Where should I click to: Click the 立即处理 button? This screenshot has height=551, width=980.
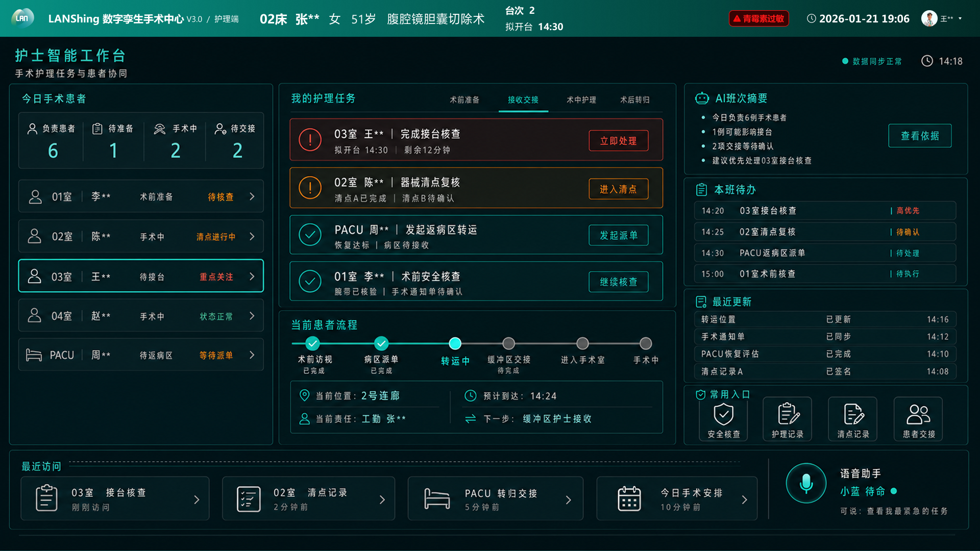click(x=618, y=141)
